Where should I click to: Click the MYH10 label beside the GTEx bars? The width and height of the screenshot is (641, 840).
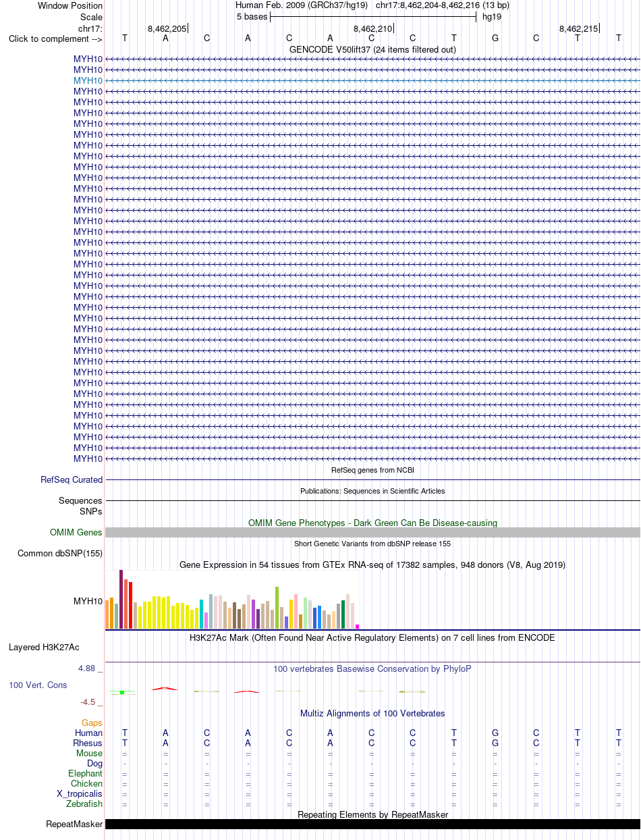88,600
